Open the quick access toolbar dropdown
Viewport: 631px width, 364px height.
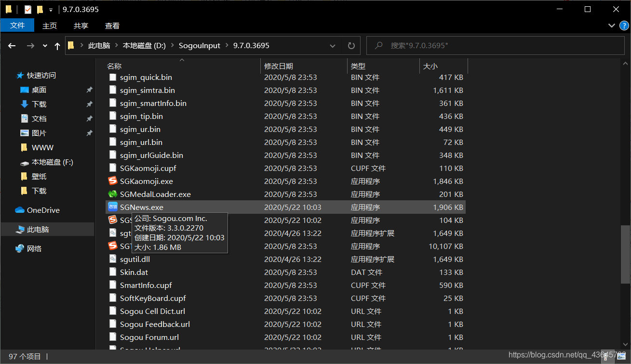(51, 10)
